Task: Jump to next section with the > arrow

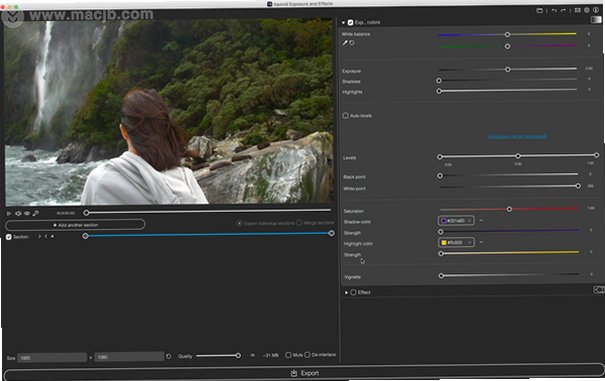Action: pos(39,237)
